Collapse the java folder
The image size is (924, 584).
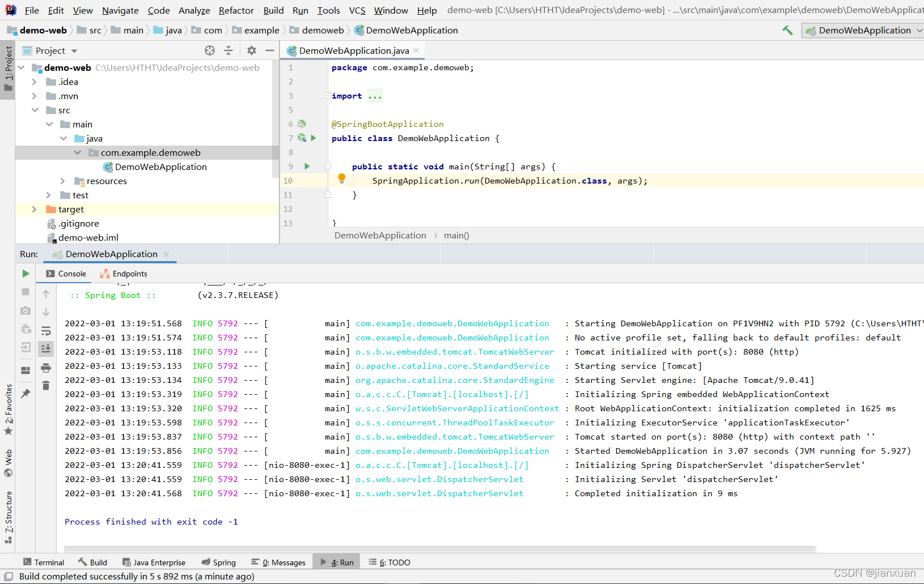point(63,139)
